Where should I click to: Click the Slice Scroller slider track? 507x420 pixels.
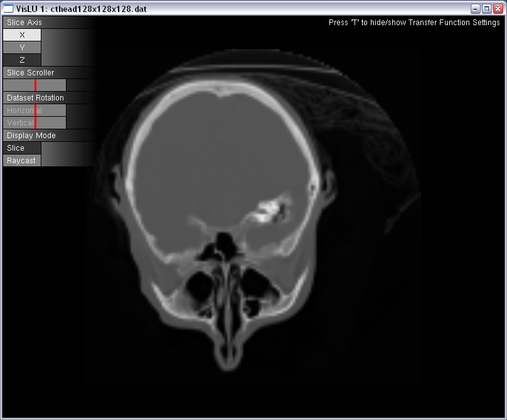click(50, 85)
